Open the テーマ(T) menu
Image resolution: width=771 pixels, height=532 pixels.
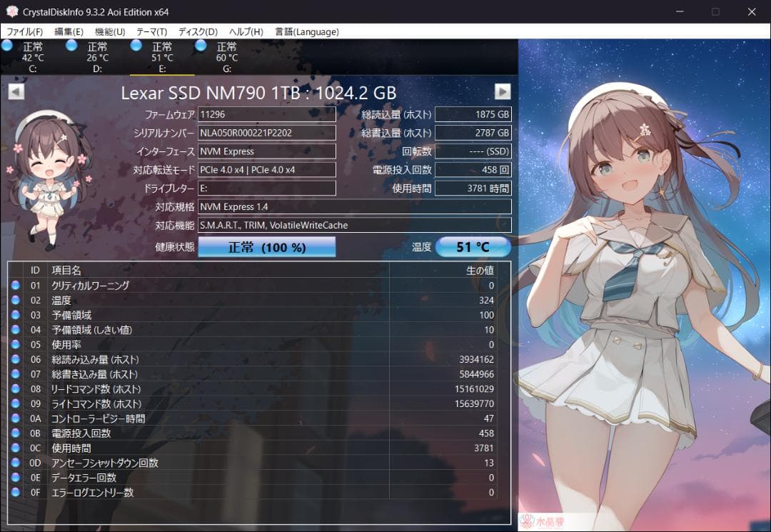tap(151, 31)
